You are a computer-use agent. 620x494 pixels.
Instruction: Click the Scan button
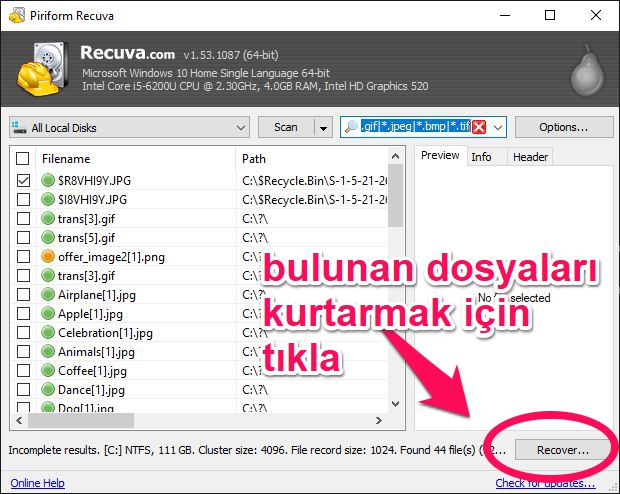286,127
